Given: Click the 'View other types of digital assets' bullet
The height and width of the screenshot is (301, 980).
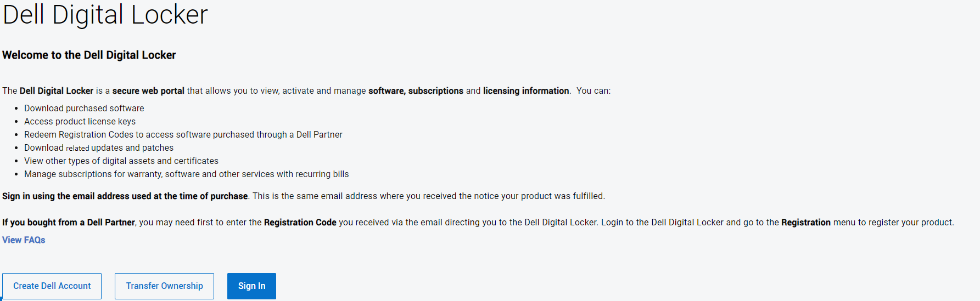Looking at the screenshot, I should point(121,161).
